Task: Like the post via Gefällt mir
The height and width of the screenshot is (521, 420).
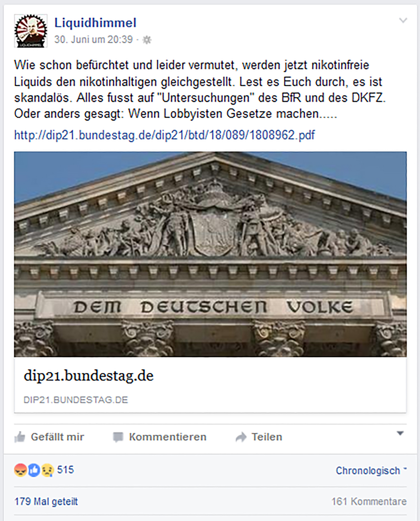Action: (x=49, y=437)
